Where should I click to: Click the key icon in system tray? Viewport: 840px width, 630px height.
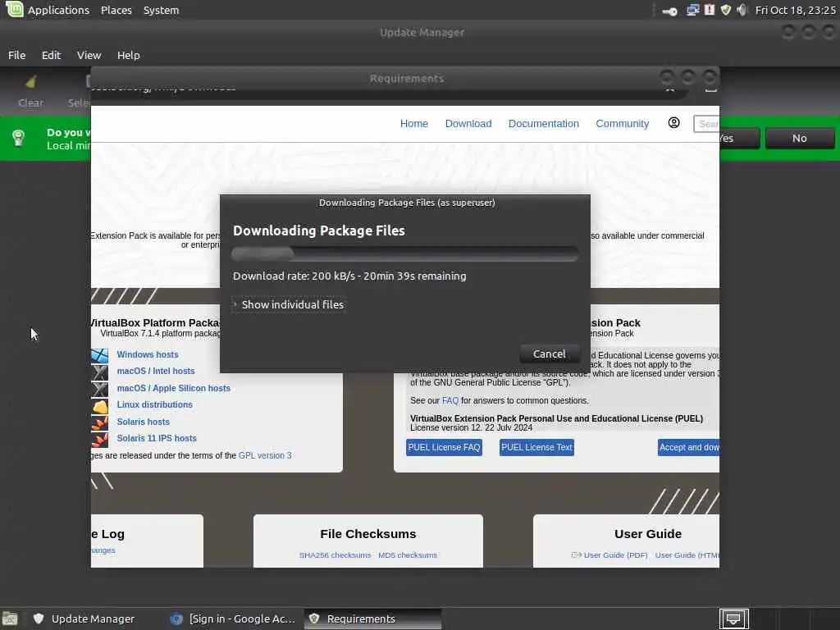click(669, 11)
